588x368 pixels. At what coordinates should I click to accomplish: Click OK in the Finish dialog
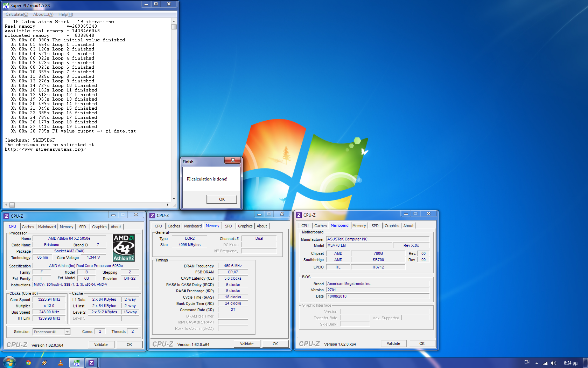click(x=222, y=199)
